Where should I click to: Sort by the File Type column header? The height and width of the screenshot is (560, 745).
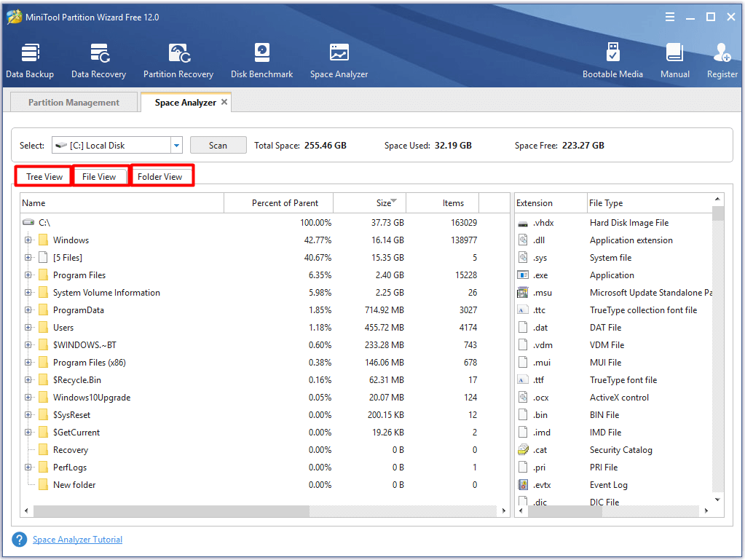point(650,203)
